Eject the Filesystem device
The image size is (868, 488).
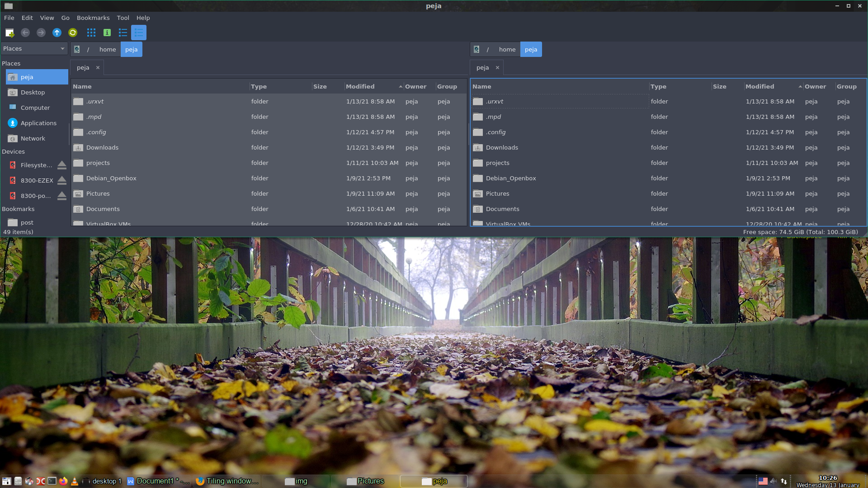62,165
